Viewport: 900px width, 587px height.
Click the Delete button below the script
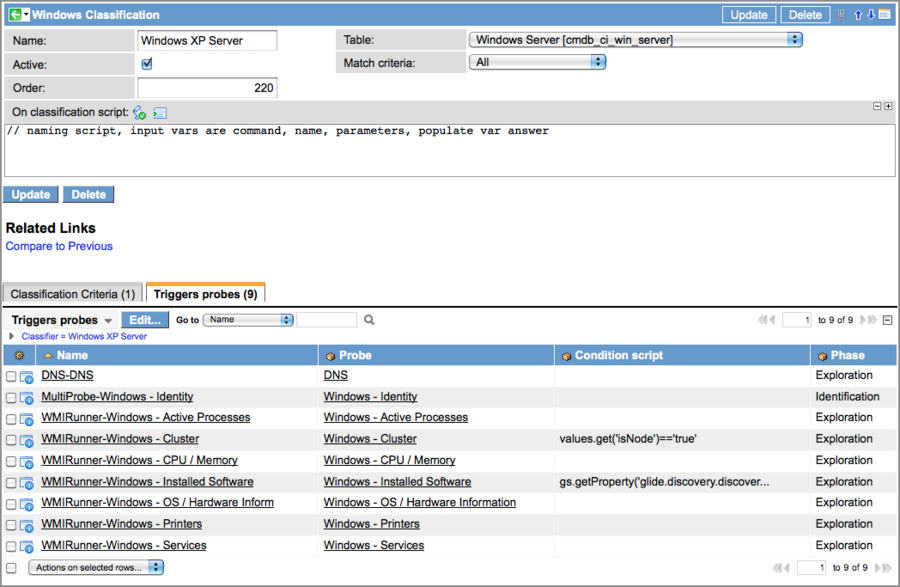click(88, 195)
